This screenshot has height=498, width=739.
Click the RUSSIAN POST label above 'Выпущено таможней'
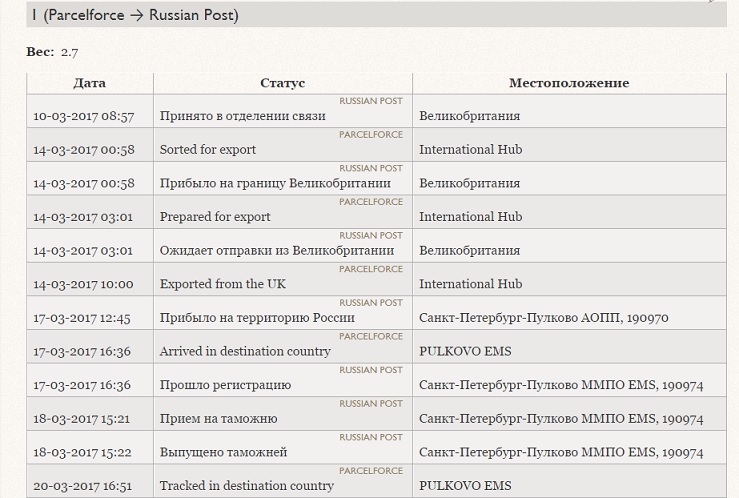[x=371, y=437]
